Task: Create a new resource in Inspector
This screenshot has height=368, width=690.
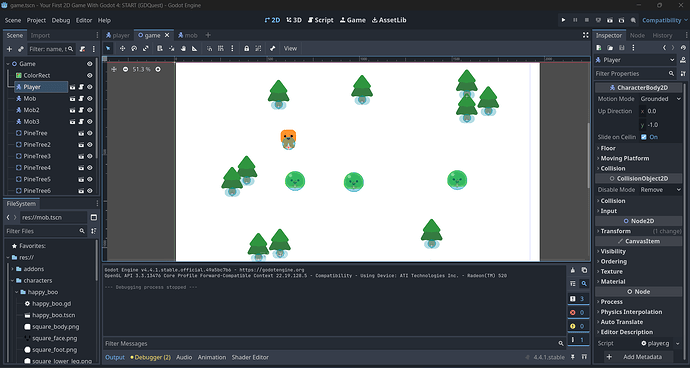Action: click(x=598, y=48)
